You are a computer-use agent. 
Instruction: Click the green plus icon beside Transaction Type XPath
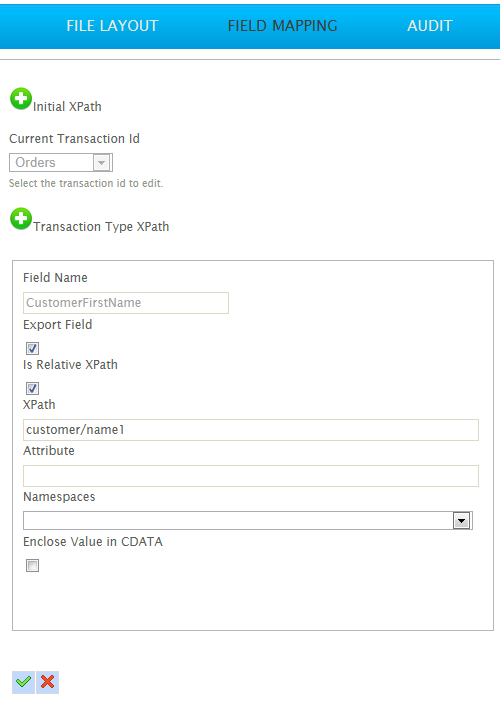pos(21,218)
